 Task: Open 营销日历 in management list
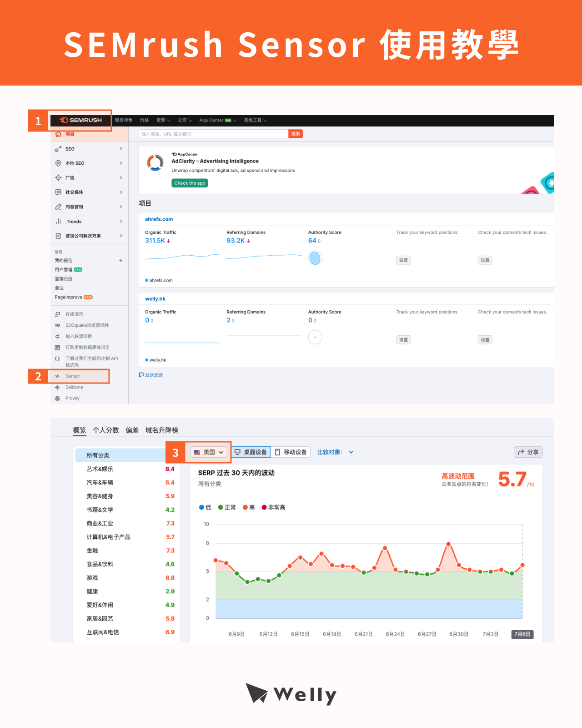pyautogui.click(x=64, y=279)
